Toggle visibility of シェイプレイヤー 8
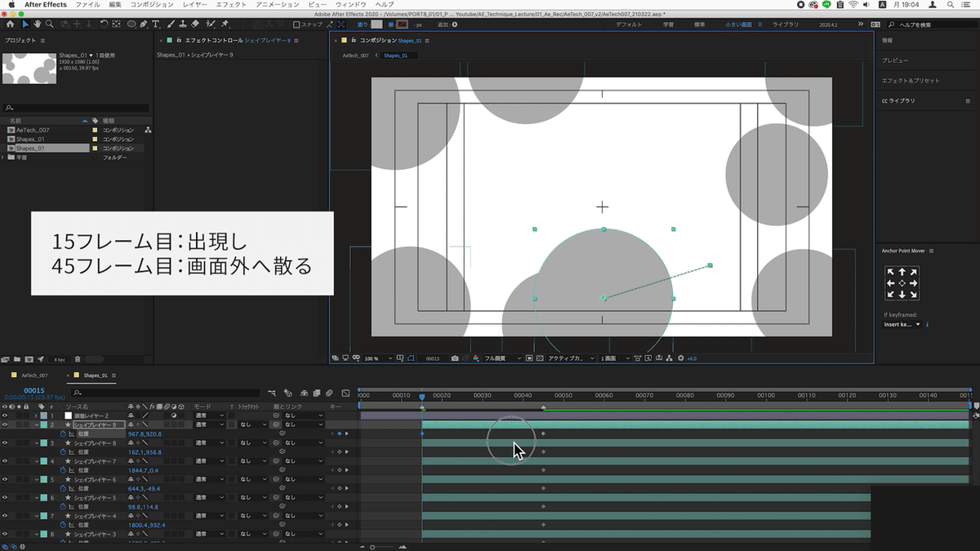980x551 pixels. tap(6, 443)
